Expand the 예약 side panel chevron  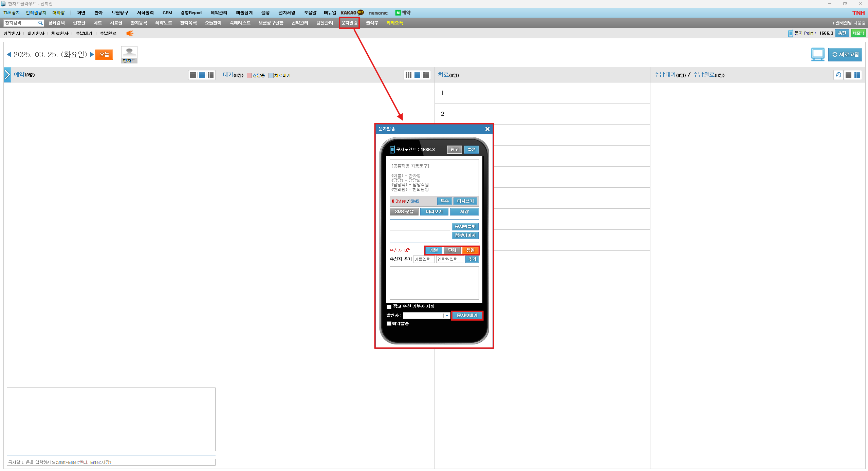point(7,75)
